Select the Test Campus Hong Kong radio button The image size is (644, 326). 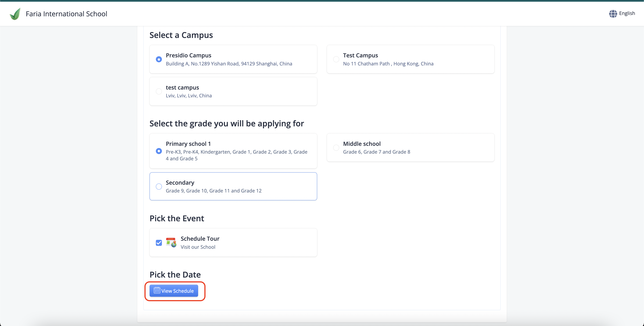(336, 59)
